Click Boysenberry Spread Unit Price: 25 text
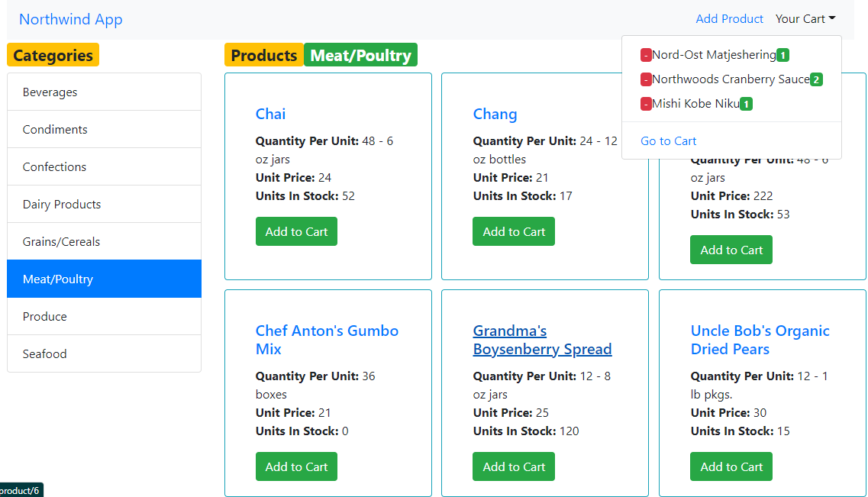This screenshot has width=868, height=497. tap(511, 413)
